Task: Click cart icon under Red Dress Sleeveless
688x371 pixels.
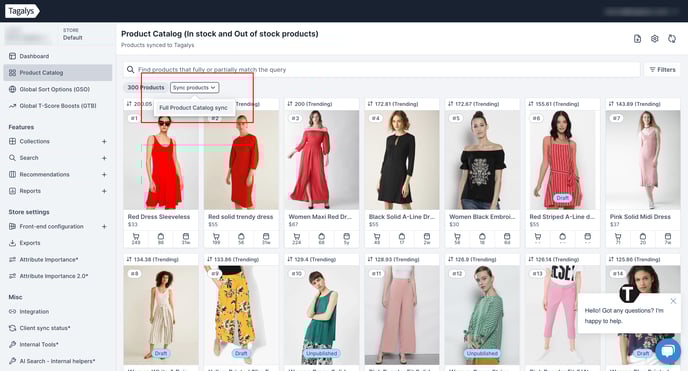Action: coord(136,236)
